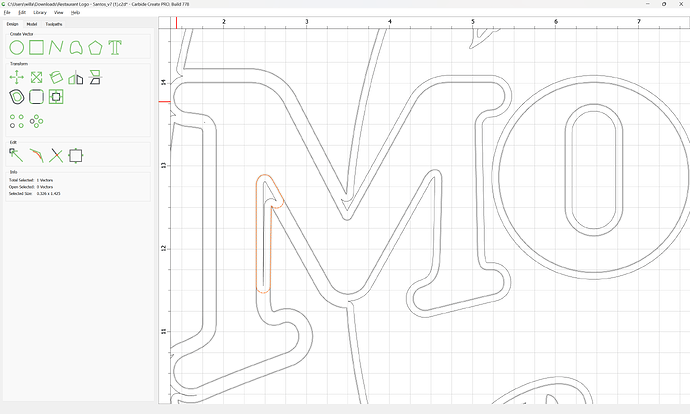Activate the Node Edit tool
The height and width of the screenshot is (414, 690).
coord(16,155)
